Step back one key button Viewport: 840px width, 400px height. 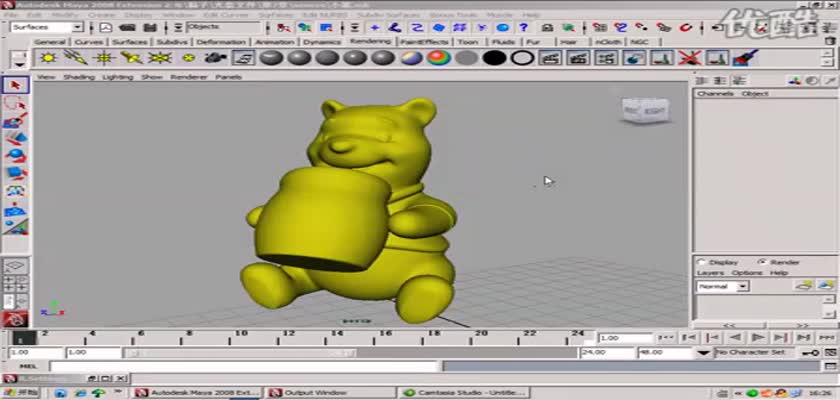(712, 337)
